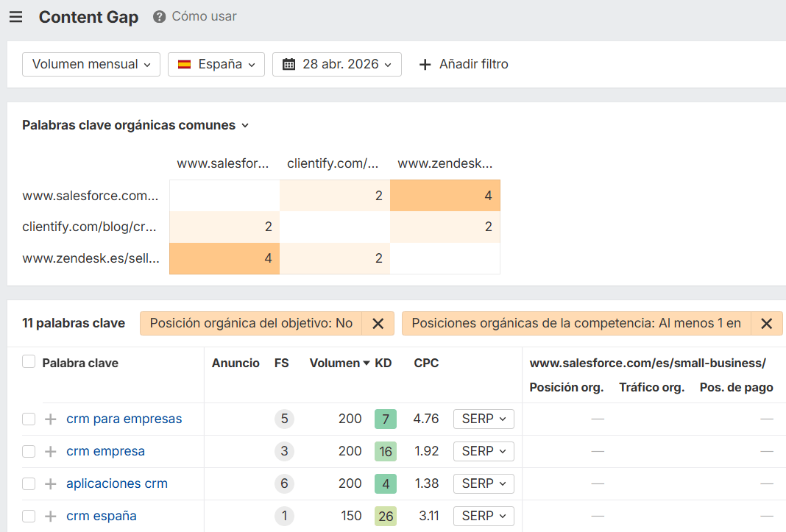Click www.salesforce.com row label in matrix
The width and height of the screenshot is (786, 532).
(91, 196)
